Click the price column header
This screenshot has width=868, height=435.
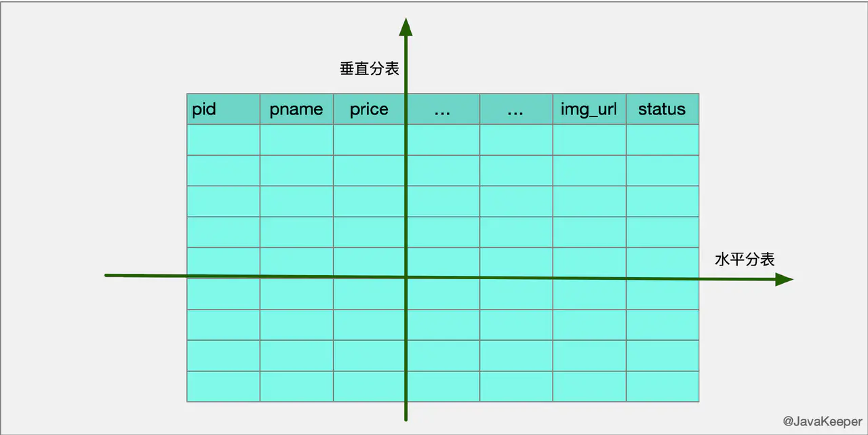click(x=369, y=108)
